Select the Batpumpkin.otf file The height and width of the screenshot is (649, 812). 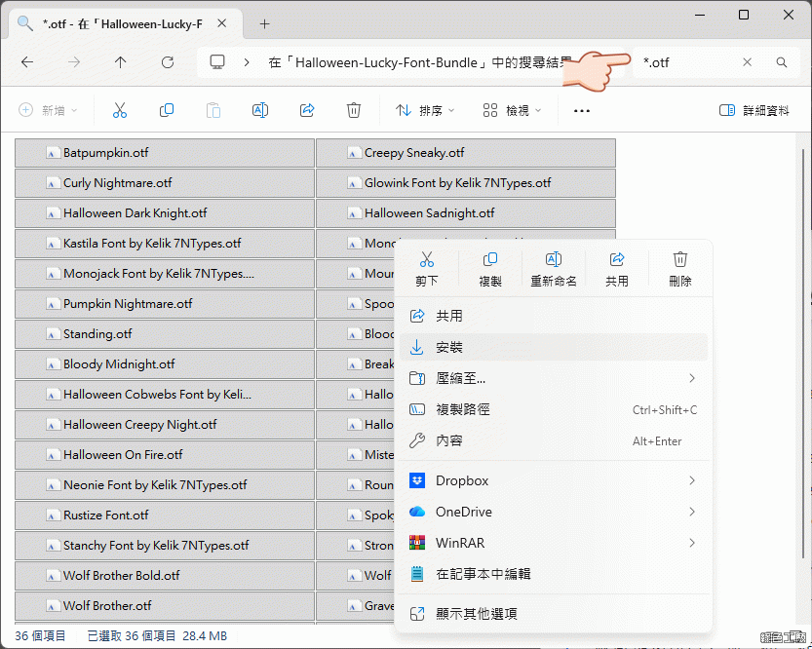pyautogui.click(x=105, y=153)
